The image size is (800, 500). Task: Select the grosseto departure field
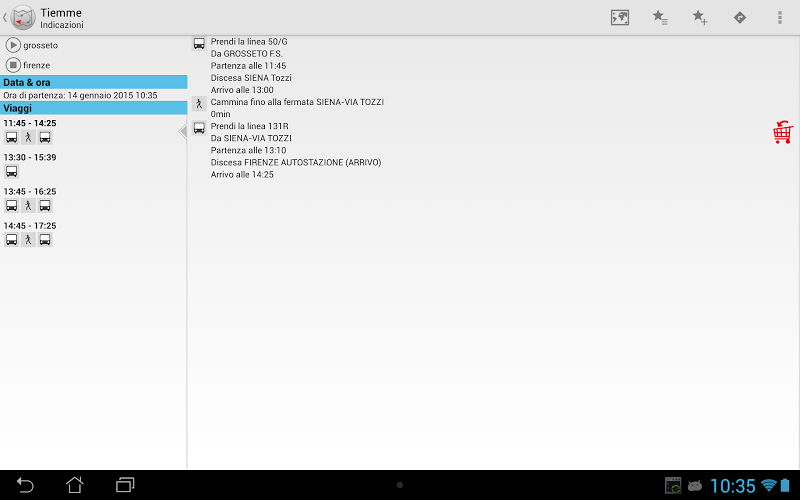[93, 45]
